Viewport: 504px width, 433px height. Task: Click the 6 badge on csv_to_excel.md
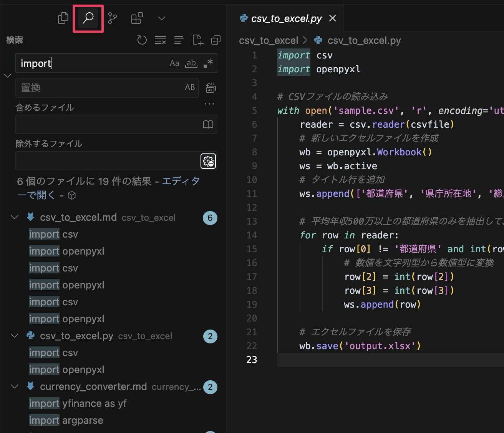(x=210, y=218)
